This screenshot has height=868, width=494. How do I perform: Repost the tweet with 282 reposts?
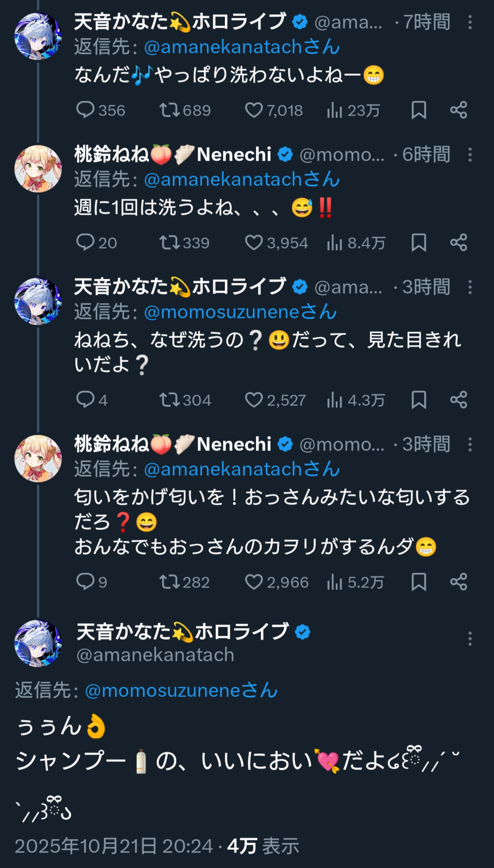[170, 582]
